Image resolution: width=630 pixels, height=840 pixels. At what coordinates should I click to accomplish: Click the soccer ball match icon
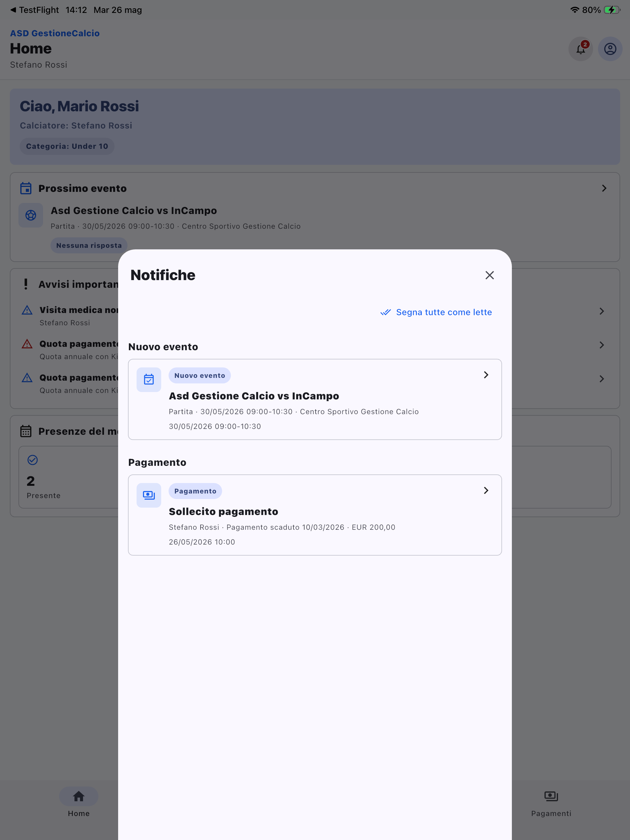[x=31, y=215]
